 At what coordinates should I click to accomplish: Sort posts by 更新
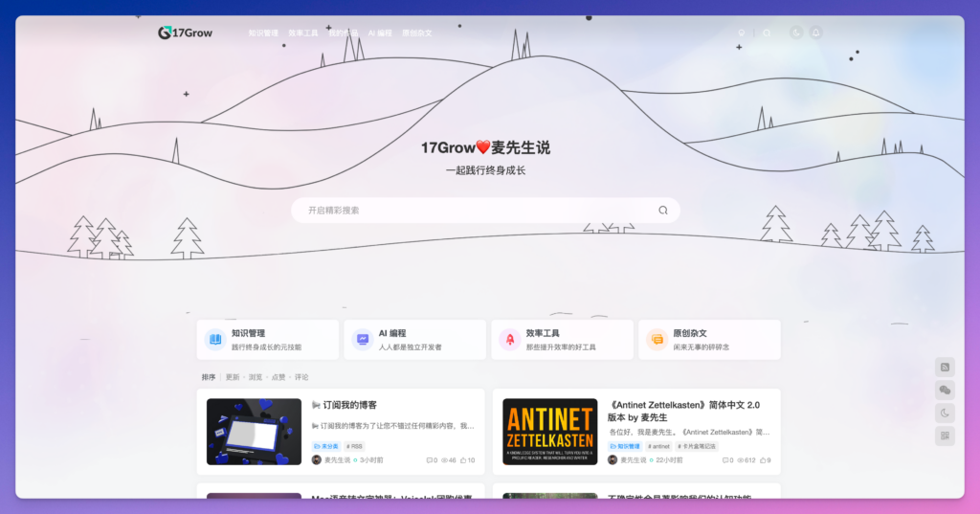pos(233,377)
